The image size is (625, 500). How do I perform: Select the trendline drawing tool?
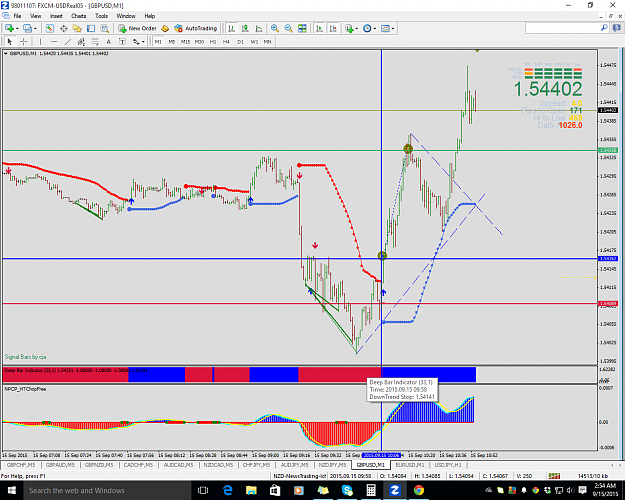pos(68,41)
